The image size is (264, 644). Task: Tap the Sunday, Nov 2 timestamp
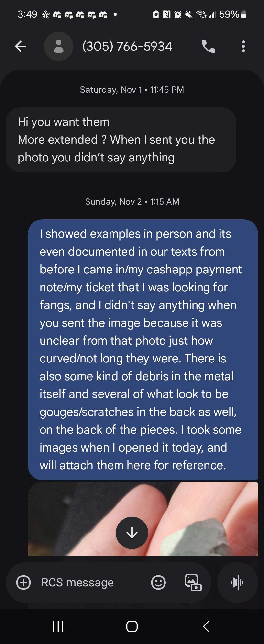(x=132, y=201)
